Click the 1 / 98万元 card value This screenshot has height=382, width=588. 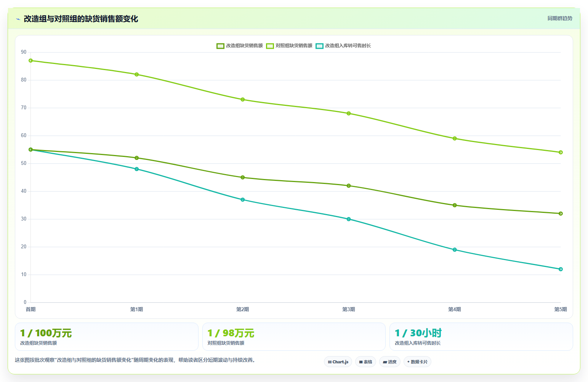point(231,333)
